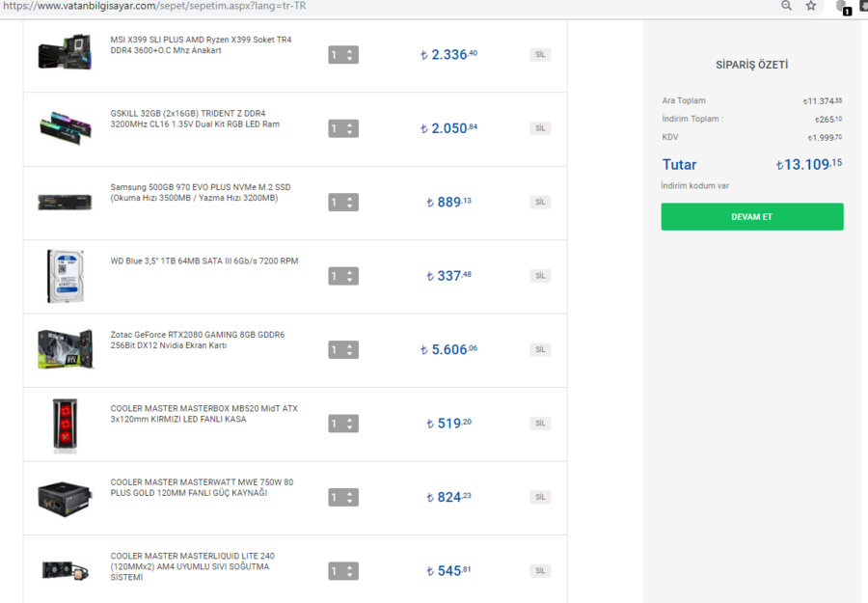The image size is (868, 603).
Task: Select the İndirim Toplam 265 value
Action: 828,119
